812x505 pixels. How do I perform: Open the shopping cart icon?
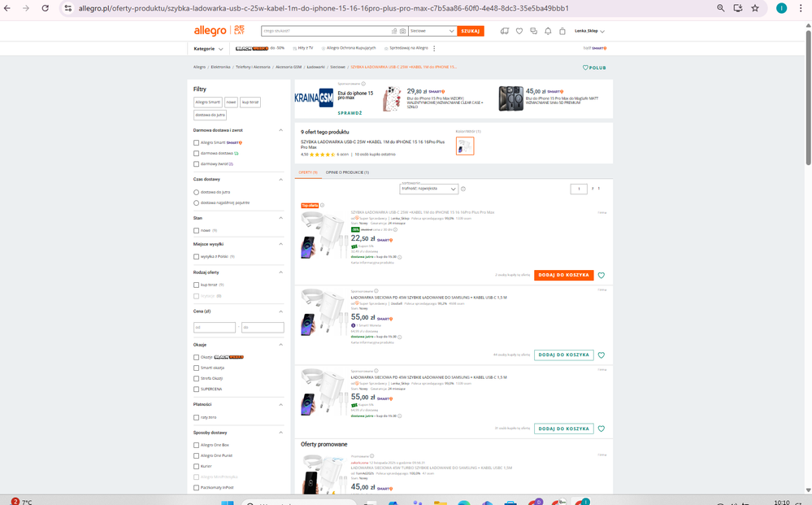[562, 31]
